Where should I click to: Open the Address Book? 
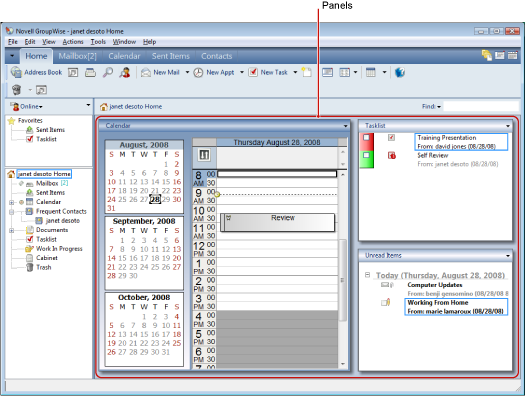[36, 72]
